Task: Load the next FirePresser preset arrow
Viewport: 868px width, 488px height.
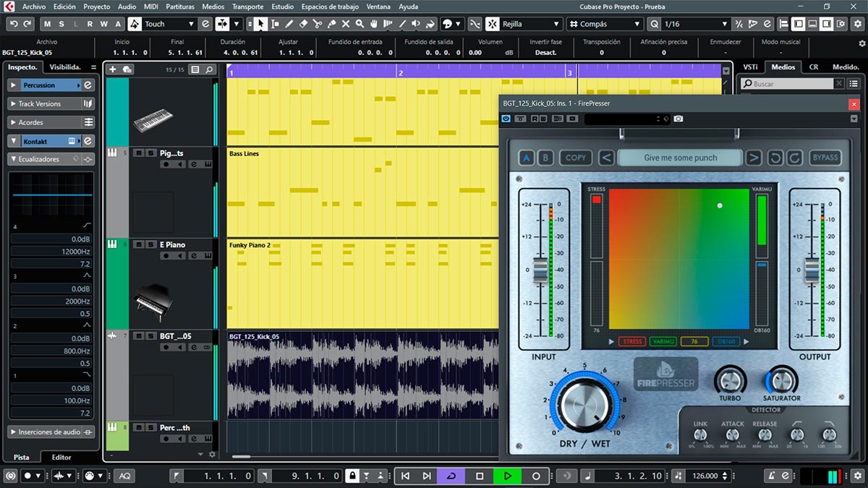Action: 753,158
